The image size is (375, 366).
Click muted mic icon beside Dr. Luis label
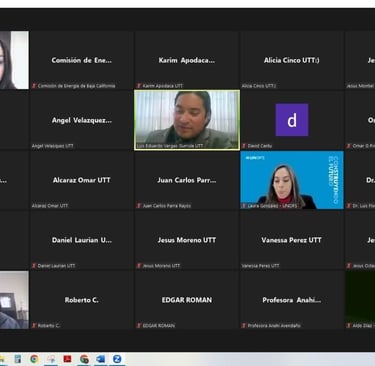[349, 206]
